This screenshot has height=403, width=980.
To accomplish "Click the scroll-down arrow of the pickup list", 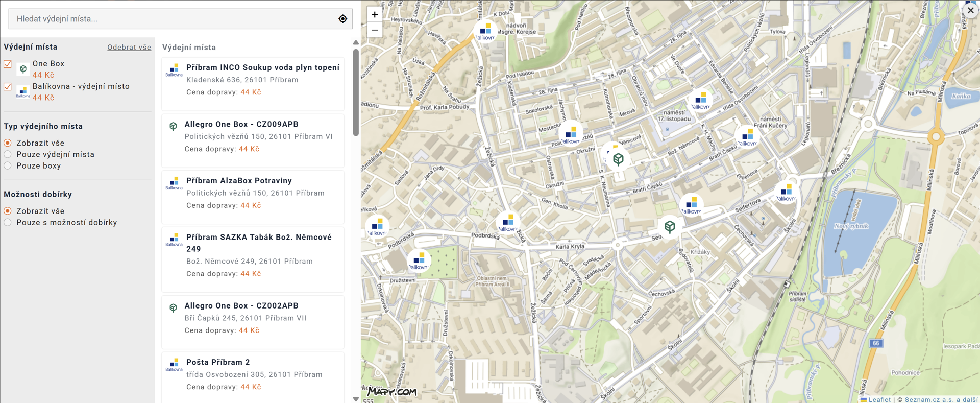I will (x=356, y=399).
